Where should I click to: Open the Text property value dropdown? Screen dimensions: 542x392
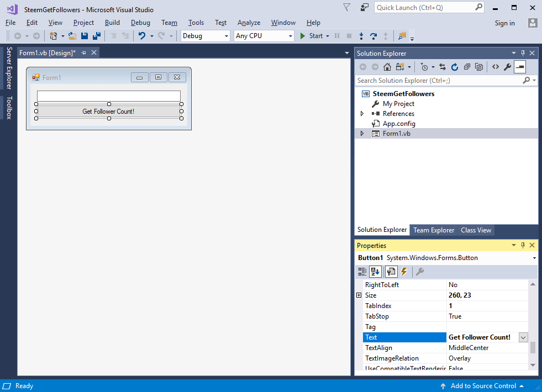coord(523,337)
